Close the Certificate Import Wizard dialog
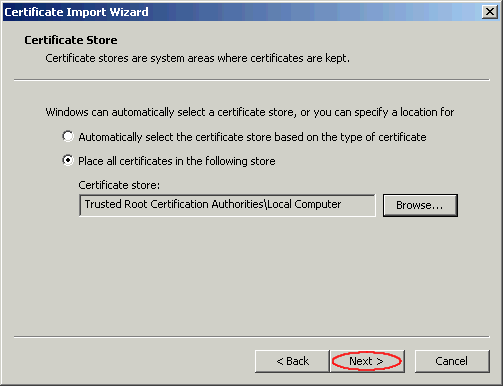503x386 pixels. (489, 12)
